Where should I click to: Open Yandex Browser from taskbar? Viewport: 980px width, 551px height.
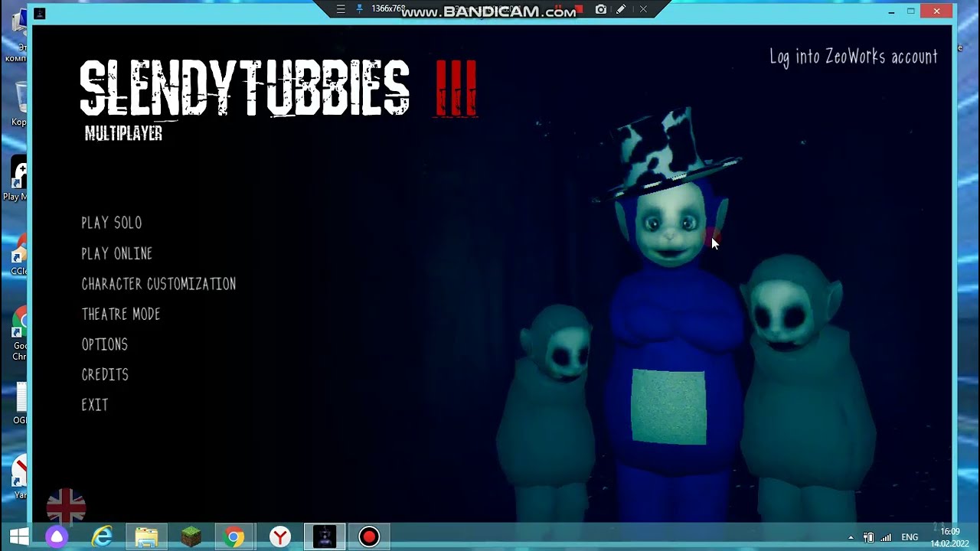pyautogui.click(x=280, y=536)
